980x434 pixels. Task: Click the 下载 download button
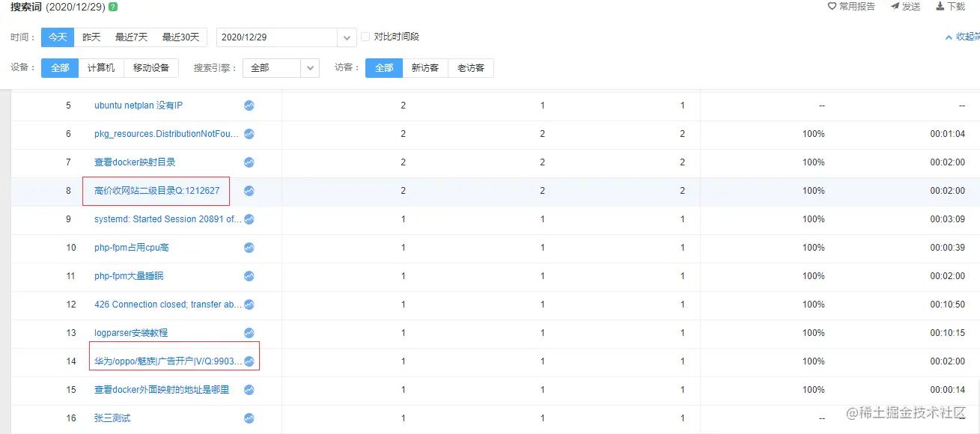(x=951, y=6)
